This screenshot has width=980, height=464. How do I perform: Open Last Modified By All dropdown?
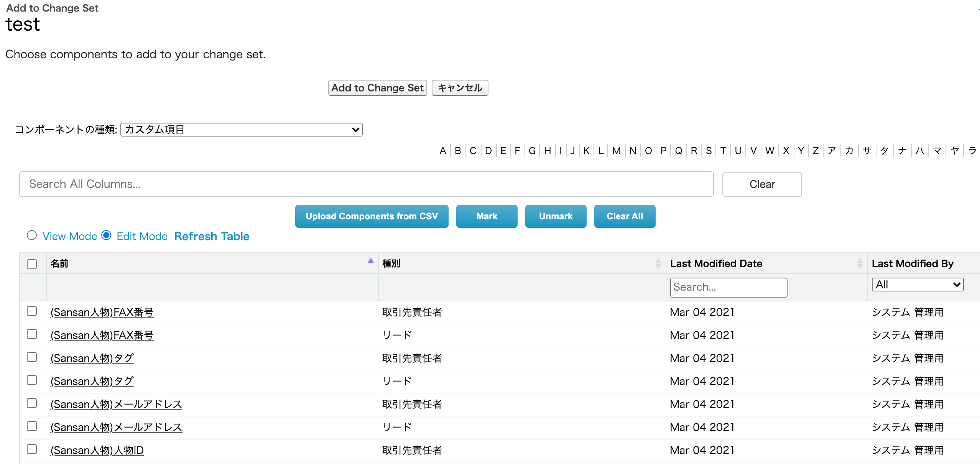[917, 285]
